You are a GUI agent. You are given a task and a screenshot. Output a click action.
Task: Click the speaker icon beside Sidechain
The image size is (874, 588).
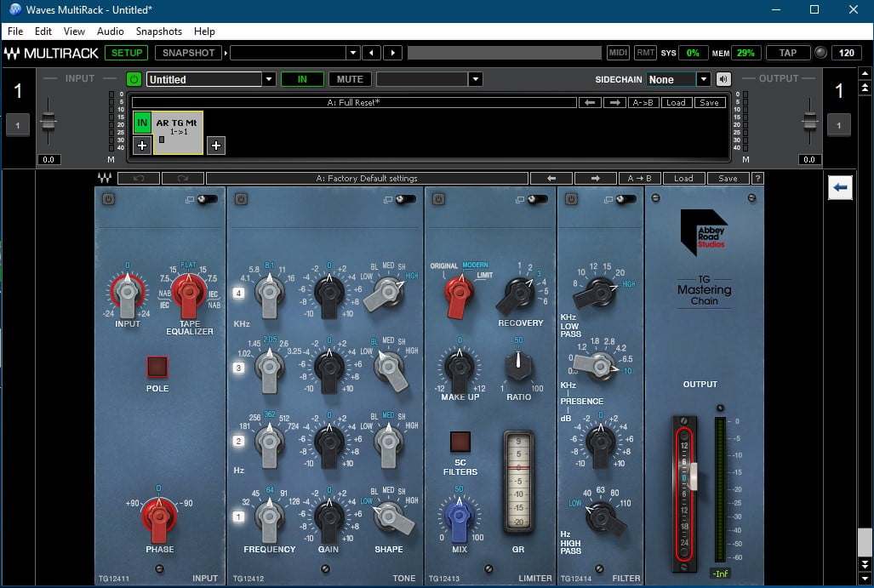723,79
